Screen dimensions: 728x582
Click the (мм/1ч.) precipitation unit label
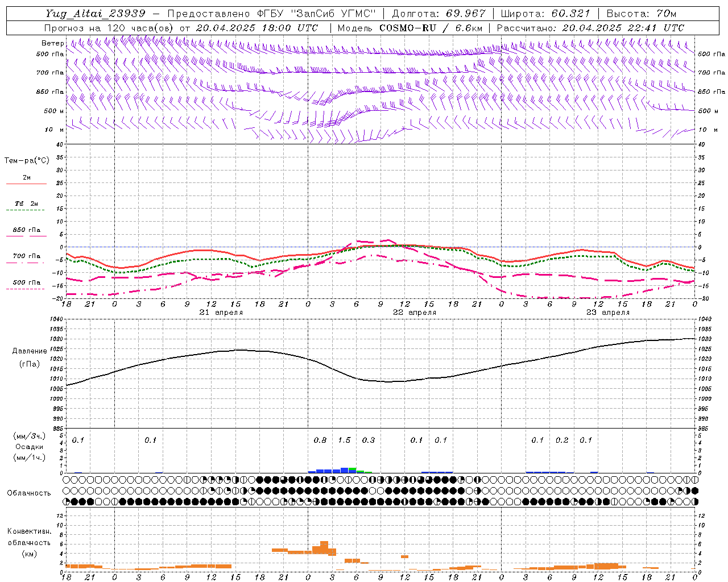coord(29,458)
